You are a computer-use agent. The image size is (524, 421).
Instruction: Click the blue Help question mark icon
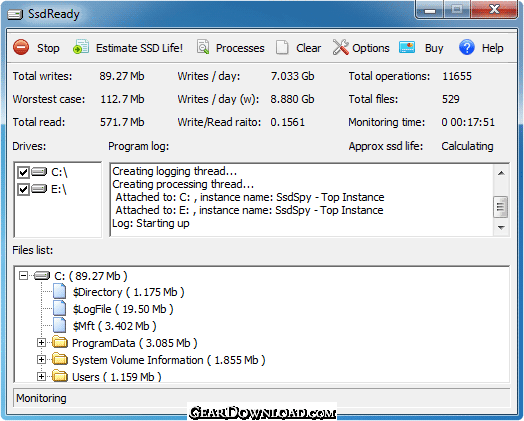[x=467, y=47]
